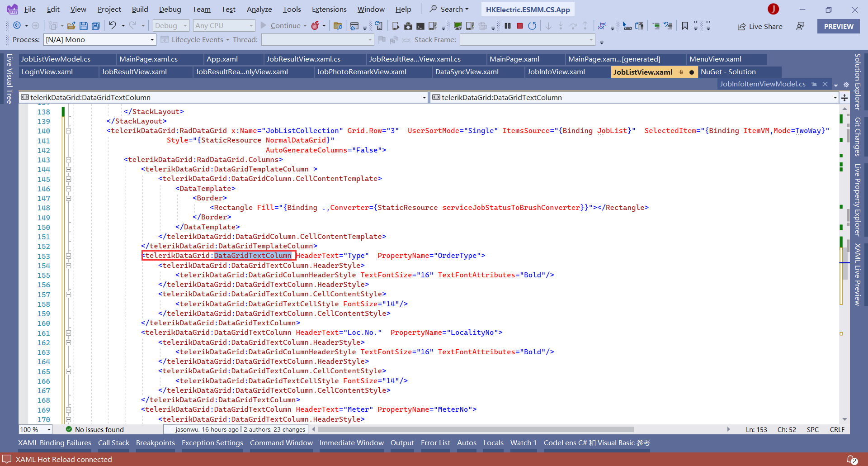868x466 pixels.
Task: Click the Restart debugging icon
Action: (x=532, y=26)
